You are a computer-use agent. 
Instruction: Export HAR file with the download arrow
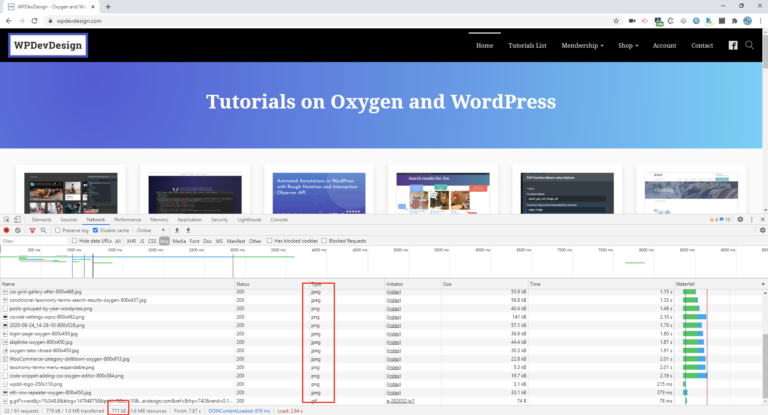188,230
